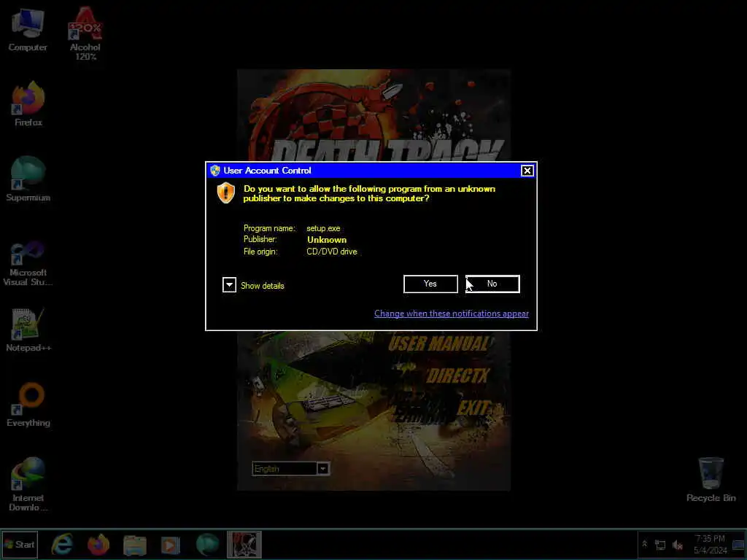This screenshot has height=560, width=747.
Task: Select the Firefox desktop shortcut
Action: pos(28,104)
